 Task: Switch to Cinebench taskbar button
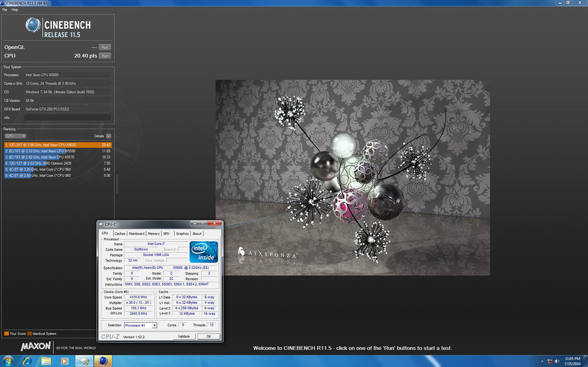103,361
